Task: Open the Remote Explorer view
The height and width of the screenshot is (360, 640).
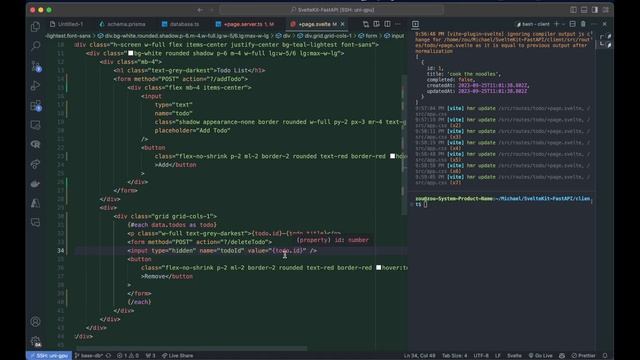Action: click(x=36, y=125)
